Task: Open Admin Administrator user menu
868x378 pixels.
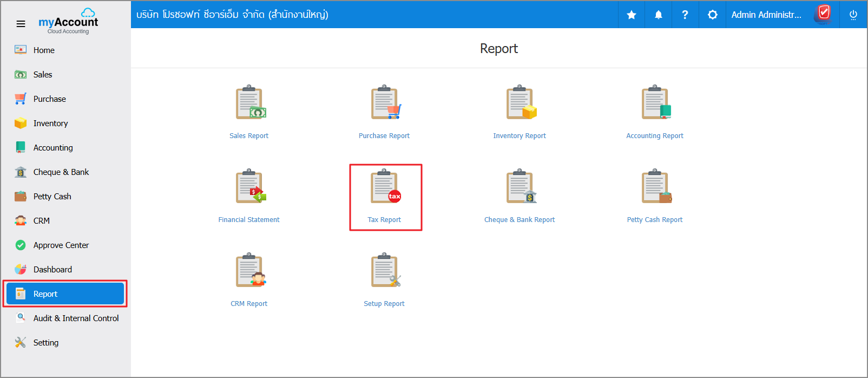Action: click(766, 15)
